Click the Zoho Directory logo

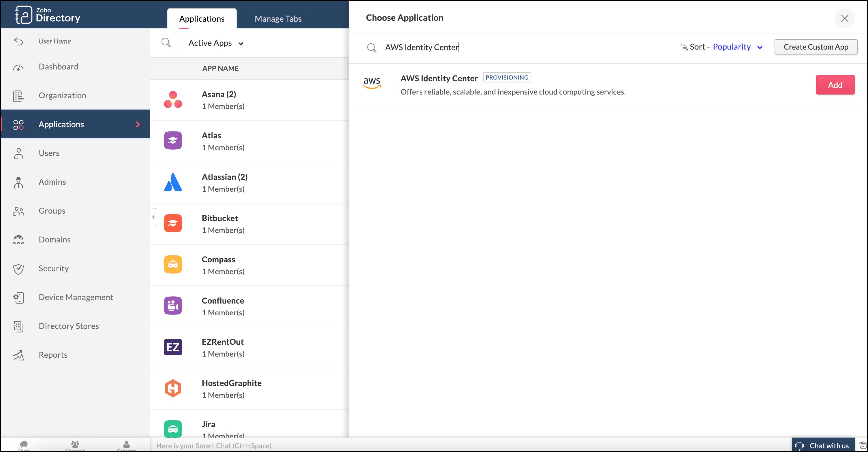click(48, 15)
